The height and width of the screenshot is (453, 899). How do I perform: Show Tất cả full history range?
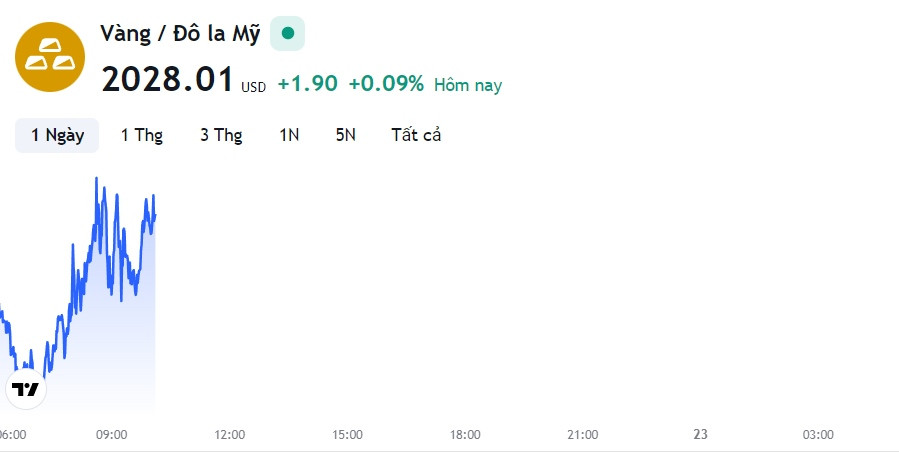click(416, 135)
